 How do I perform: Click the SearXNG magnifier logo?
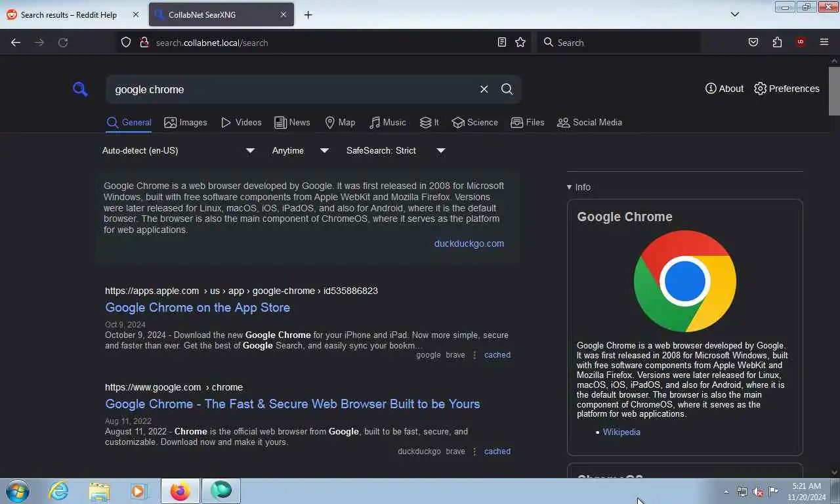tap(80, 89)
